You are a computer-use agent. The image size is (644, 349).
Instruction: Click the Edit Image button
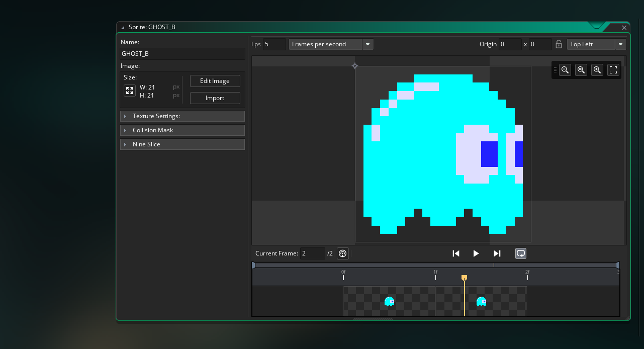tap(215, 81)
